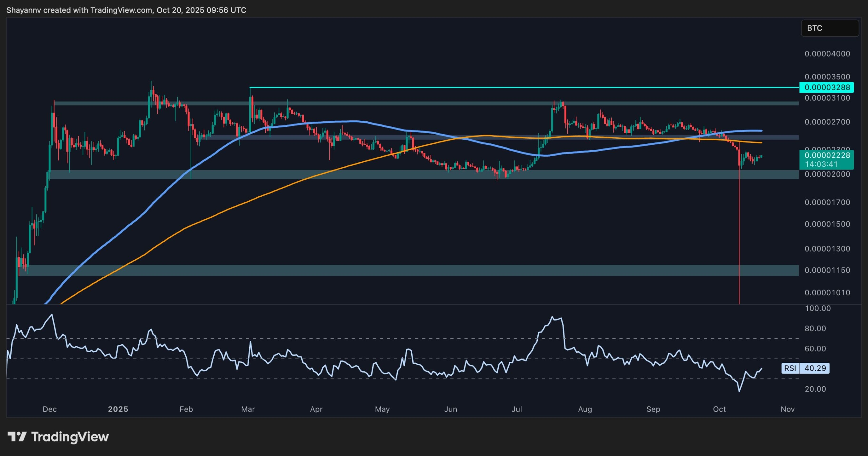Click the 0.00004000 price scale label
868x456 pixels.
[x=827, y=54]
